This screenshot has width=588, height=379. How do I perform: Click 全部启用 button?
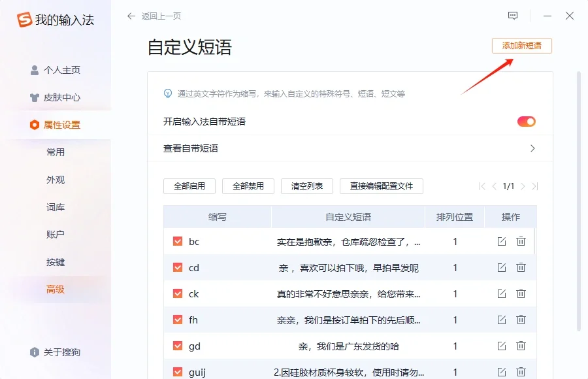click(189, 186)
